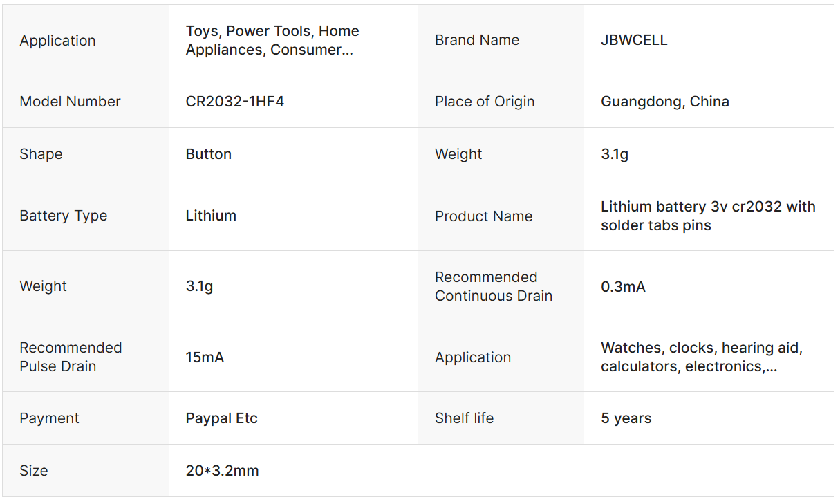
Task: Click the 'Battery Type' attribute label
Action: [64, 216]
